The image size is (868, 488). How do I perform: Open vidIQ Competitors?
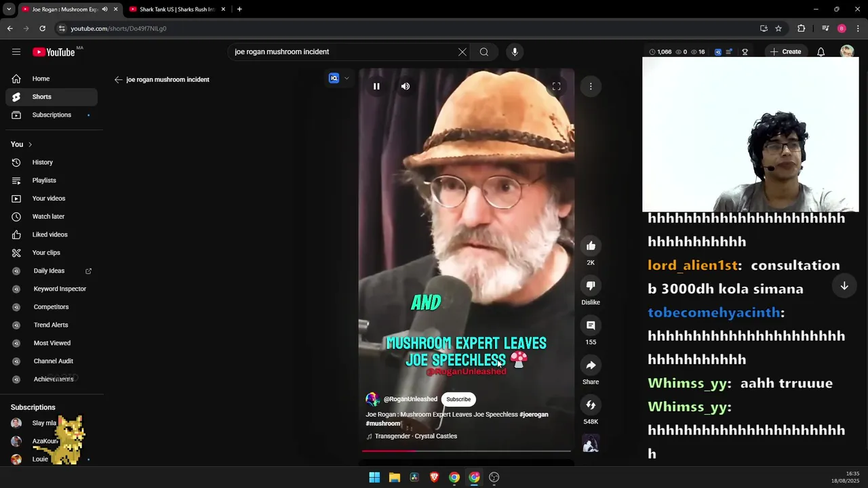tap(52, 307)
